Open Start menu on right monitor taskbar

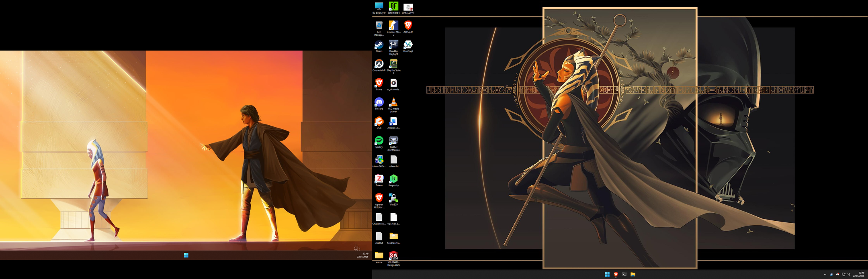[x=607, y=275]
